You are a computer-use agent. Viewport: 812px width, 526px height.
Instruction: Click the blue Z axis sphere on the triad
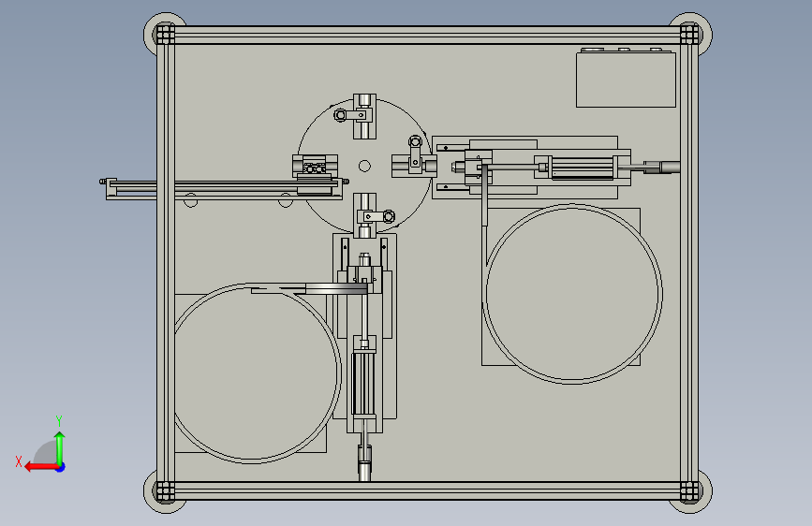(x=61, y=467)
